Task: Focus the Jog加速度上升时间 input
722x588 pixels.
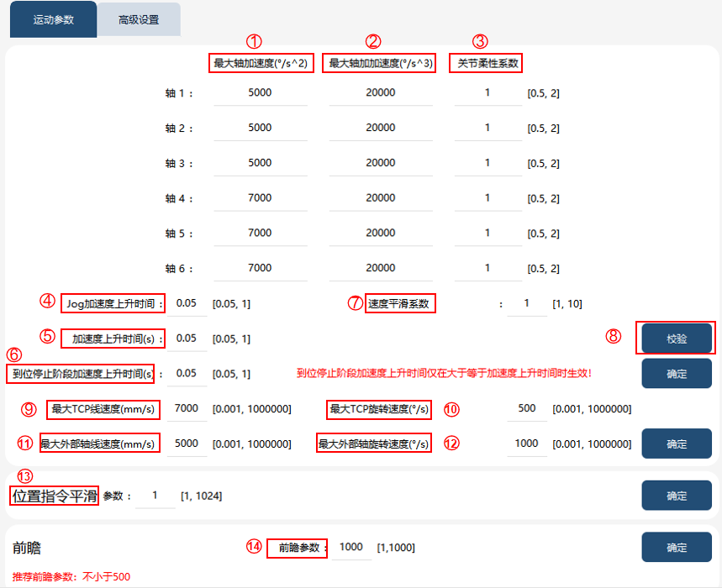Action: pos(187,304)
